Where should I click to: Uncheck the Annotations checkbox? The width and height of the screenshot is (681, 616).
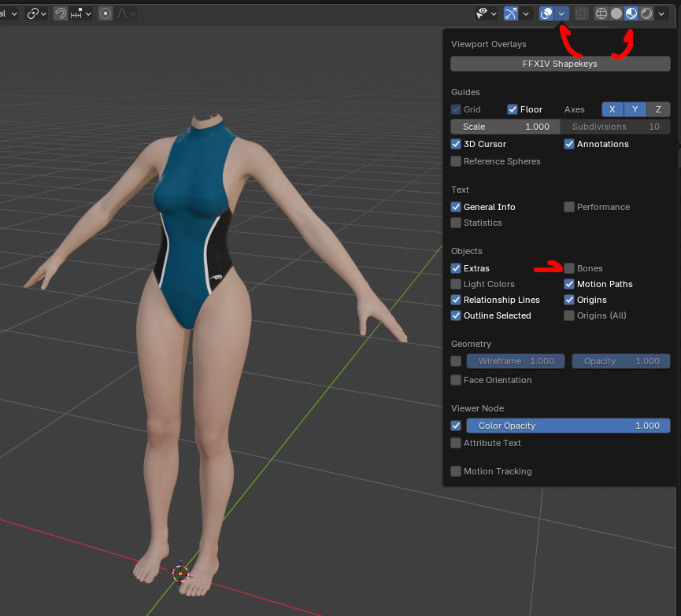tap(569, 144)
